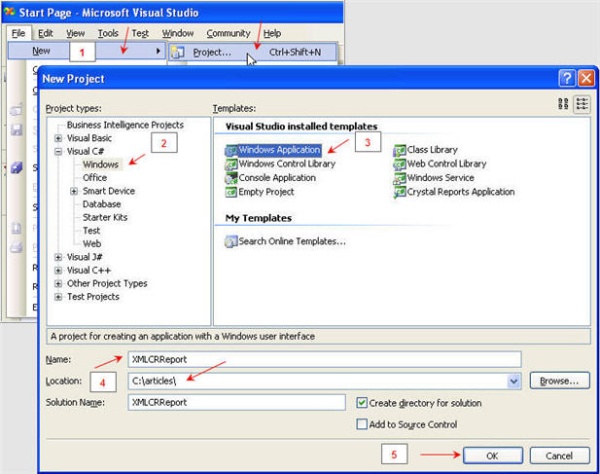Select the Empty Project template icon
Image resolution: width=600 pixels, height=474 pixels.
tap(231, 192)
